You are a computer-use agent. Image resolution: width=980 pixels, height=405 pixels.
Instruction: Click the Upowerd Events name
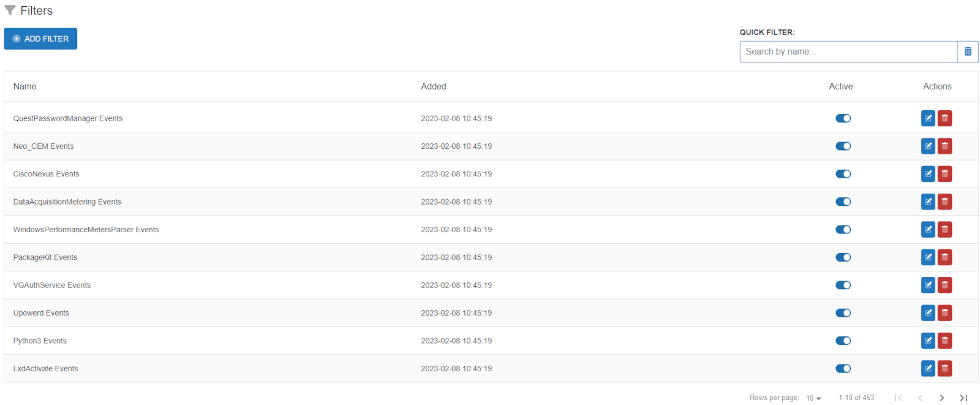(41, 313)
